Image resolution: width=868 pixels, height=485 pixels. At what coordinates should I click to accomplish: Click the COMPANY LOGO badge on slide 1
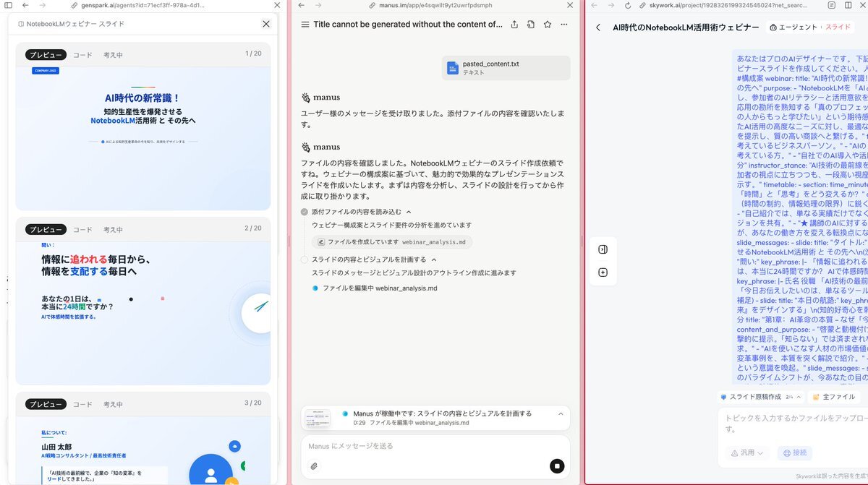45,71
